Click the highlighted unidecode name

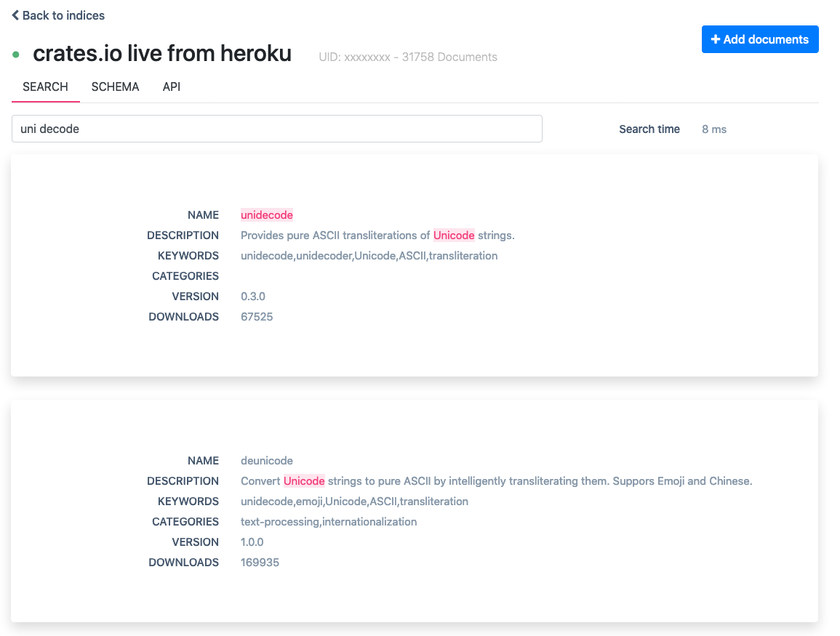[x=267, y=214]
